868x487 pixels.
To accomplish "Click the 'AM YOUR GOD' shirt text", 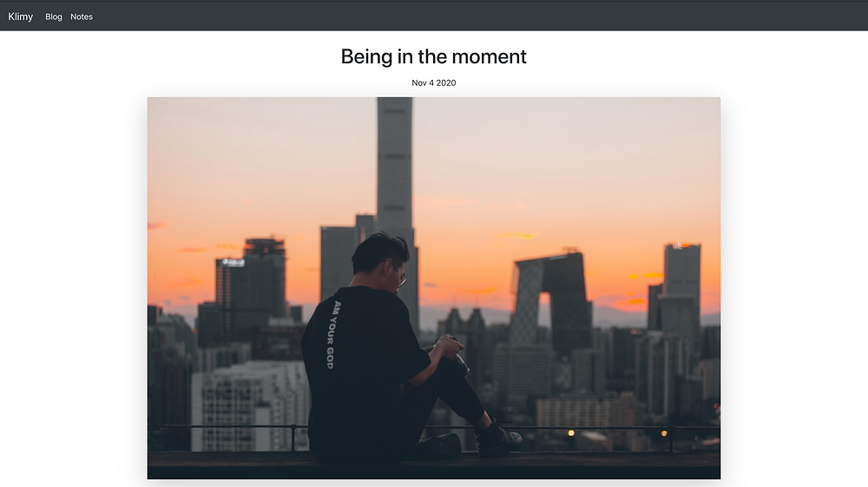I will (x=331, y=335).
